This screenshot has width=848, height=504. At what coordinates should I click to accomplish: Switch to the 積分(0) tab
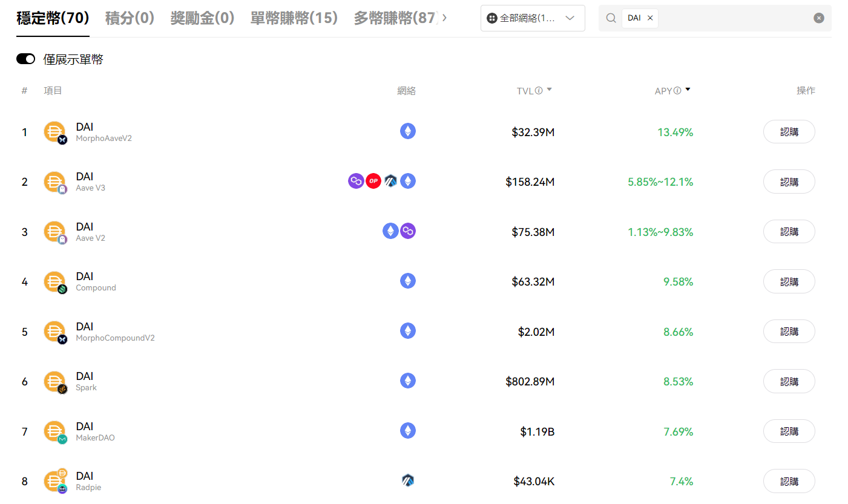(130, 18)
